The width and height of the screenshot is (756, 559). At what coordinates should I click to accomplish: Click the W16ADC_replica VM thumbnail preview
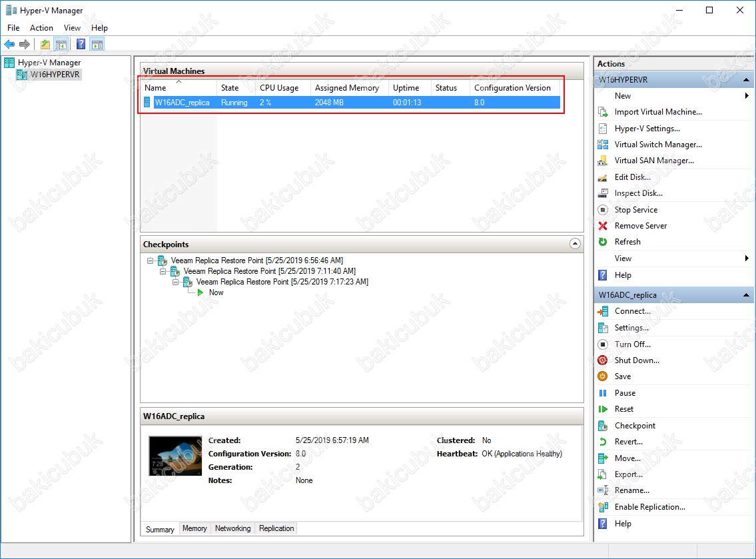(175, 456)
